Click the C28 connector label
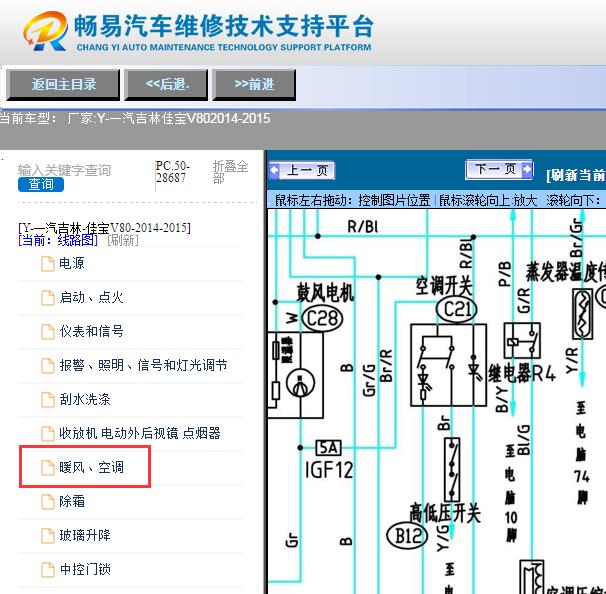Screen dimensions: 606x594 pyautogui.click(x=322, y=319)
